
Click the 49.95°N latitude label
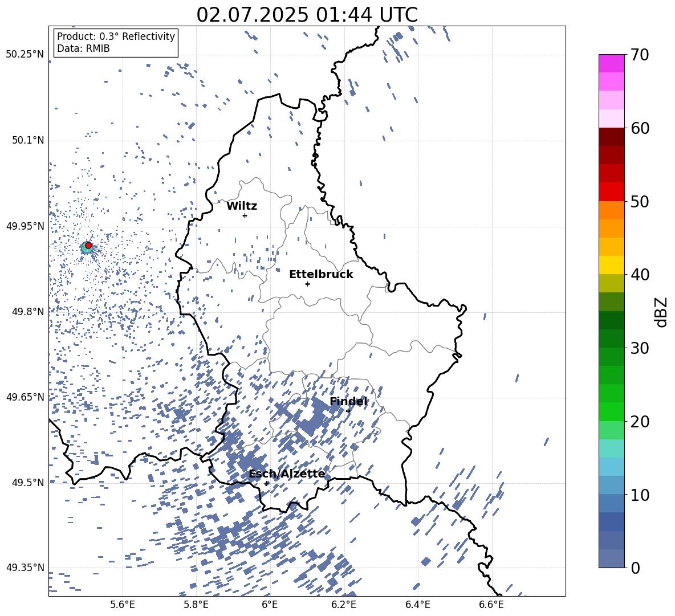click(26, 226)
